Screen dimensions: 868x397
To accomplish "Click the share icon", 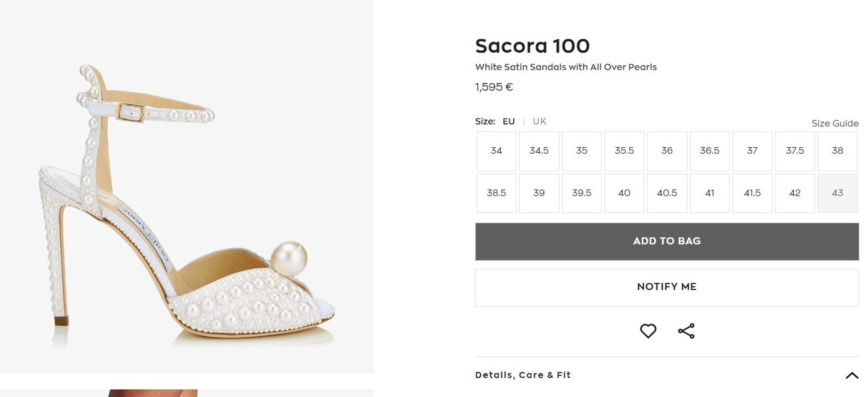I will click(686, 331).
